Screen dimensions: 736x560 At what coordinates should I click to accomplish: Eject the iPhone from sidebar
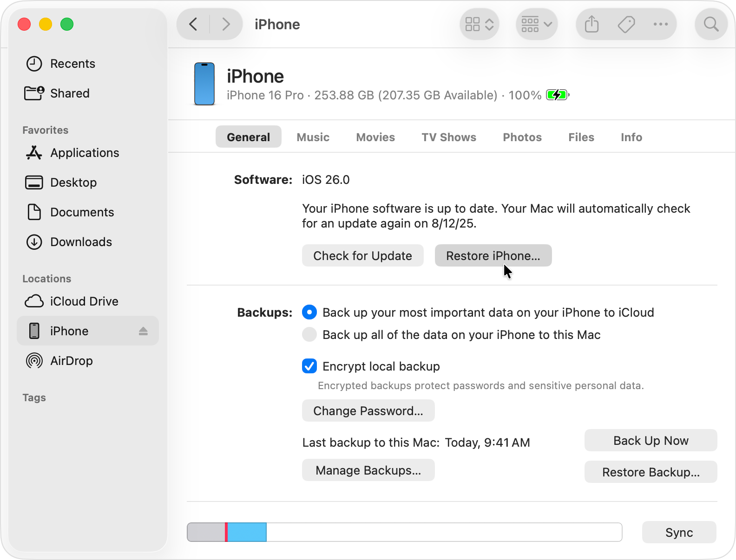143,331
